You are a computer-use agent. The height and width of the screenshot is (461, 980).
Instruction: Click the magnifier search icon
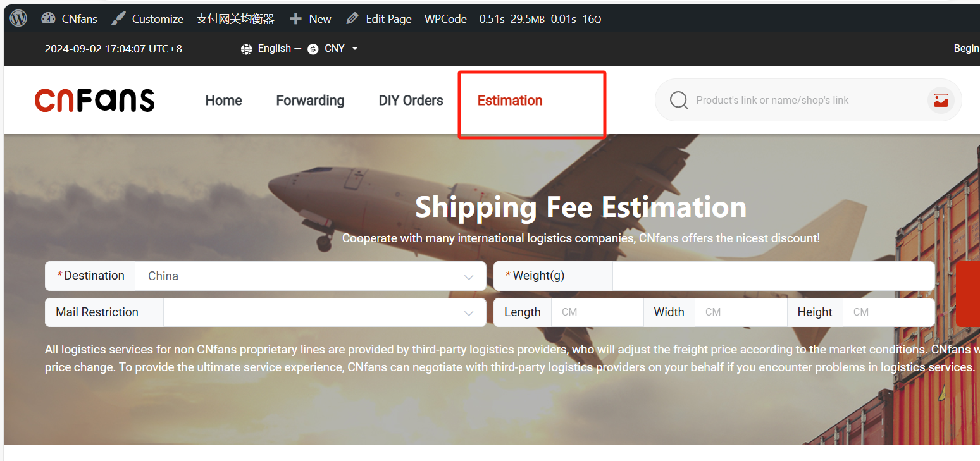679,100
